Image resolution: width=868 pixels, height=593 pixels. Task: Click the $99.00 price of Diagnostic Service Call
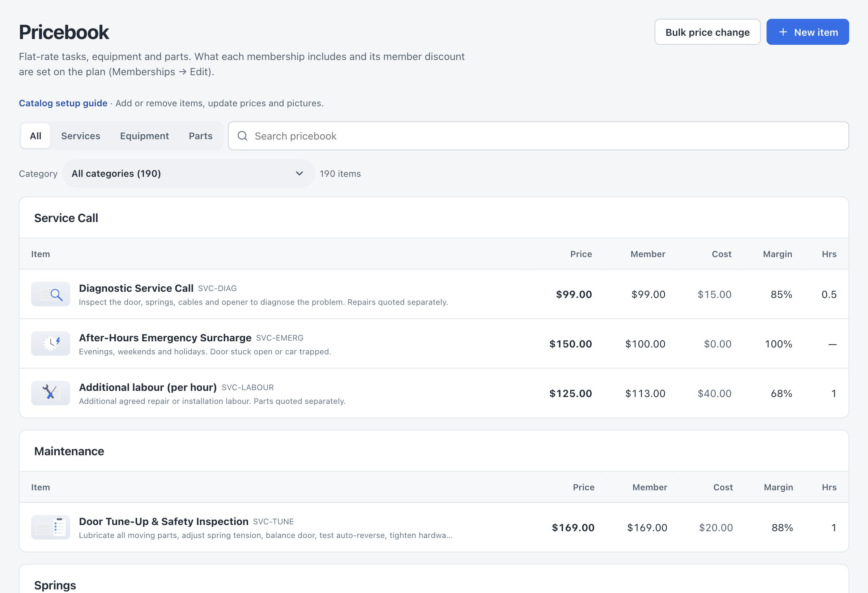click(x=574, y=294)
